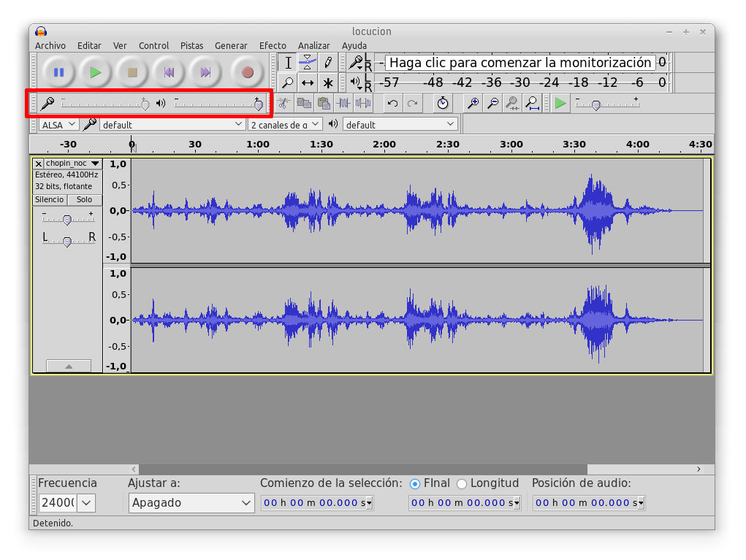The height and width of the screenshot is (560, 746).
Task: Select the Time Shift tool
Action: click(308, 83)
